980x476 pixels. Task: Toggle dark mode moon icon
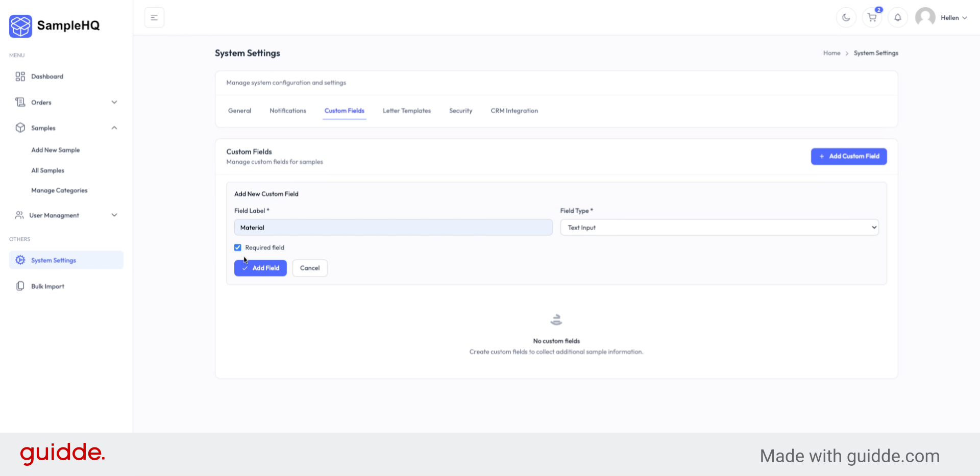point(846,18)
